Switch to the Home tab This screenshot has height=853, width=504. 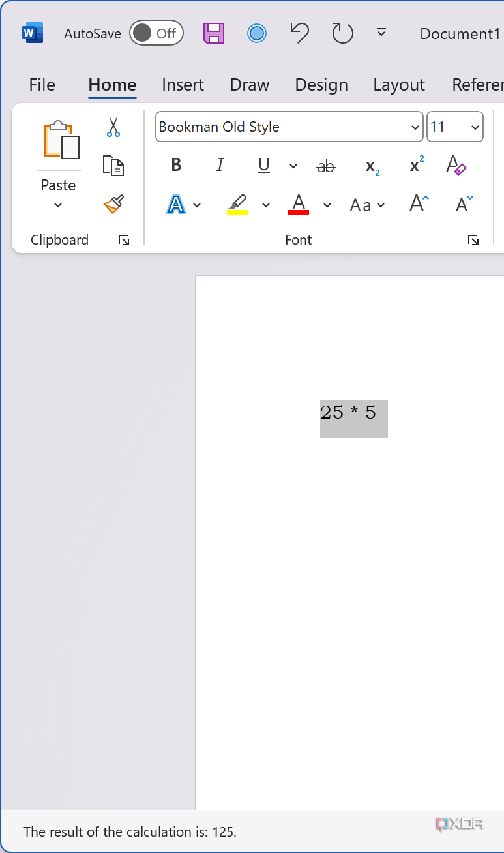[112, 85]
